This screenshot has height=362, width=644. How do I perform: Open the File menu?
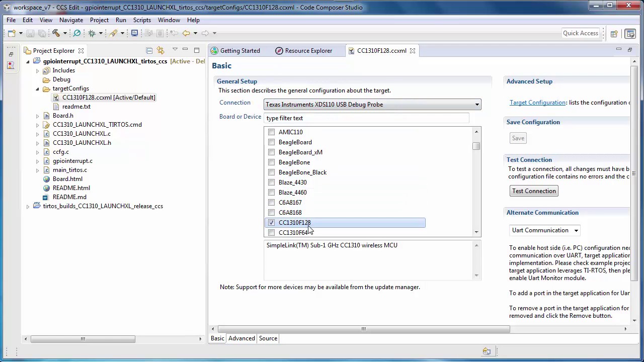pos(11,20)
